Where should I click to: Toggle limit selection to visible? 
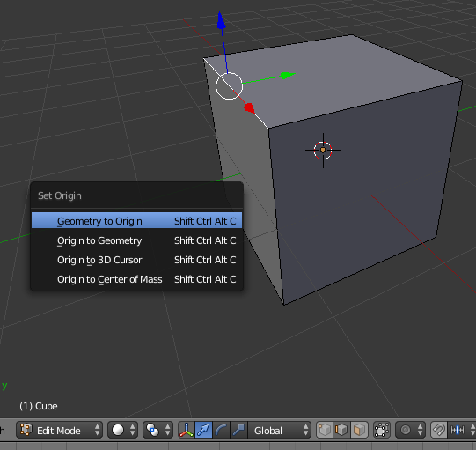click(382, 430)
